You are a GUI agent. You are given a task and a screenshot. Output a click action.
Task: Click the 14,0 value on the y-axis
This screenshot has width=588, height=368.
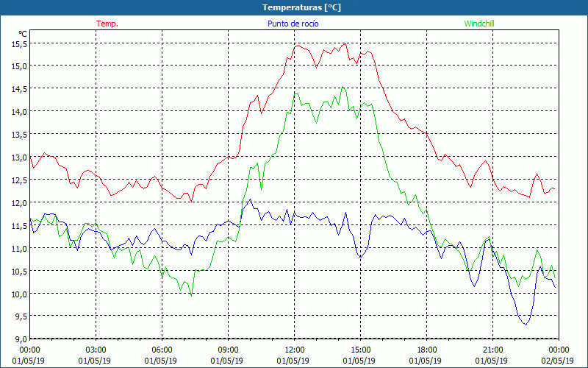[20, 112]
